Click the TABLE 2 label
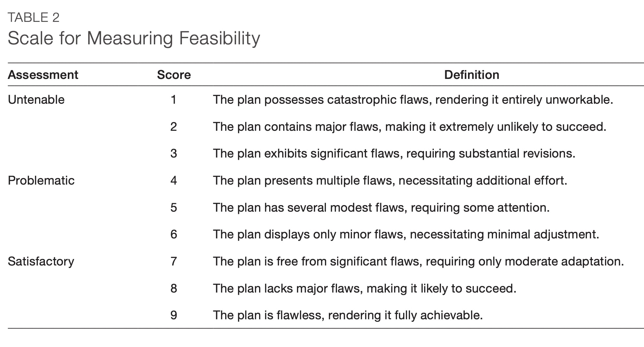 pyautogui.click(x=34, y=18)
